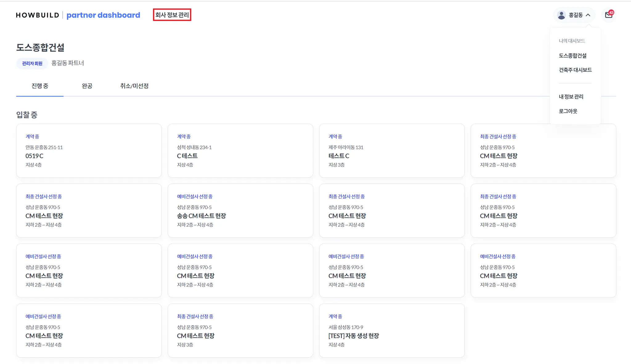Open 내 정보 관리 menu item
The image size is (631, 364).
point(571,97)
